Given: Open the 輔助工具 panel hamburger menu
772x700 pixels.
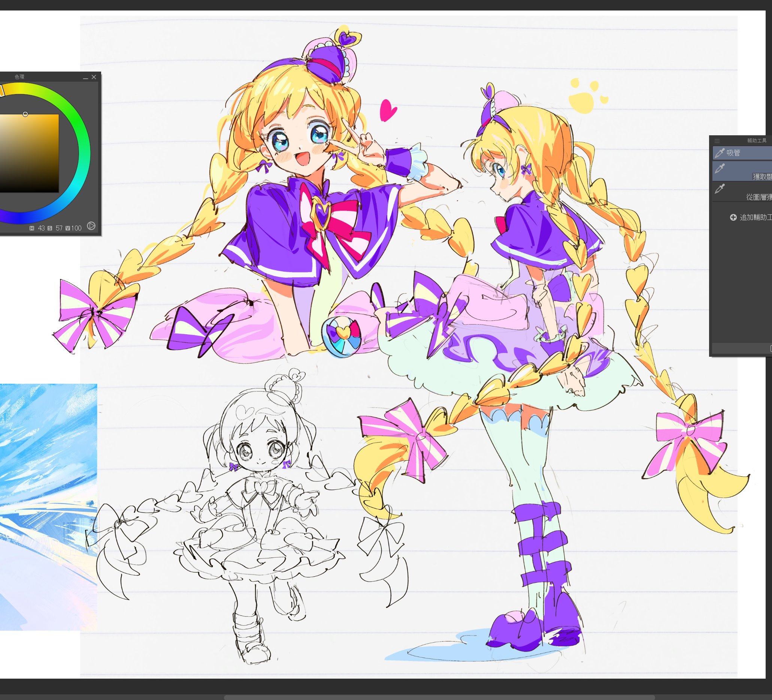Looking at the screenshot, I should (x=717, y=141).
